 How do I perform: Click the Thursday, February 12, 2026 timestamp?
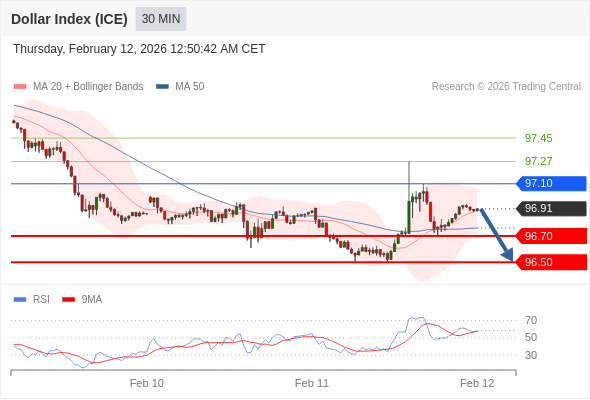pos(139,49)
